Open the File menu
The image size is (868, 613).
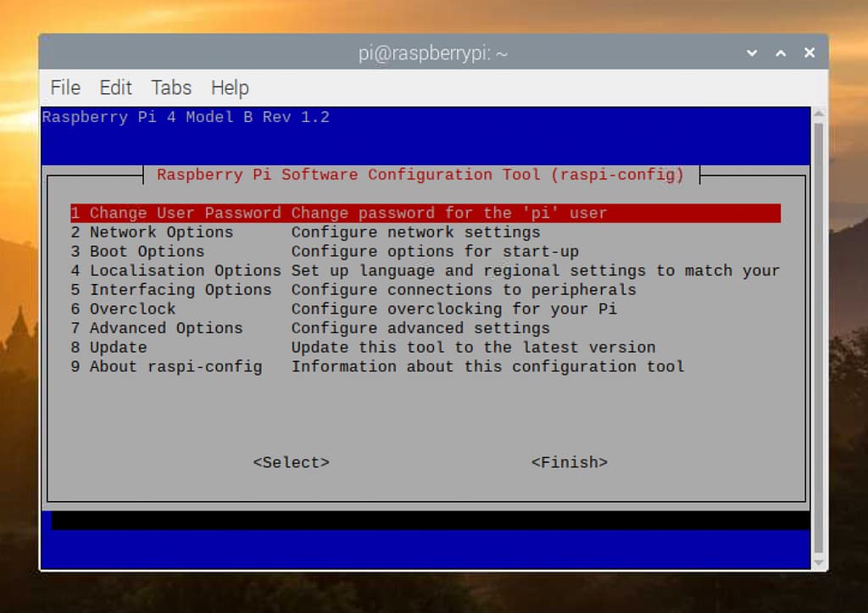(65, 87)
